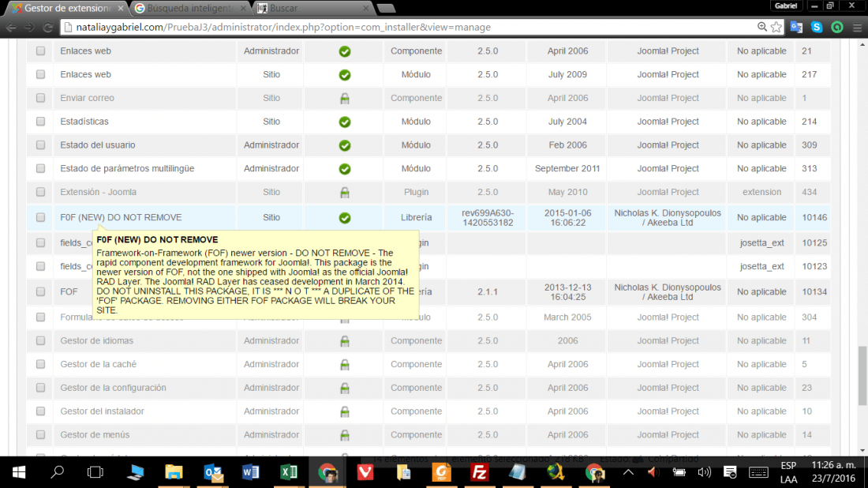
Task: Click green status check for Estadísticas row
Action: [x=344, y=122]
